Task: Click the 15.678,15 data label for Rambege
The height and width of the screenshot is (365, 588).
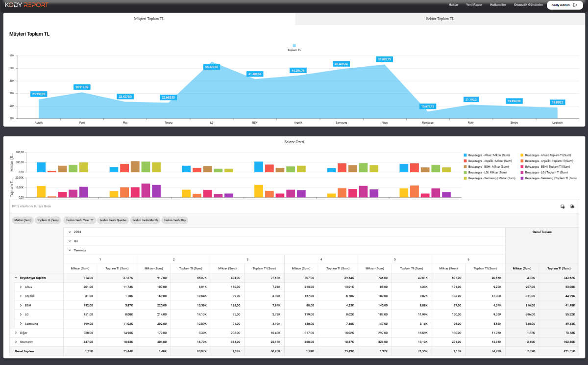Action: click(428, 106)
